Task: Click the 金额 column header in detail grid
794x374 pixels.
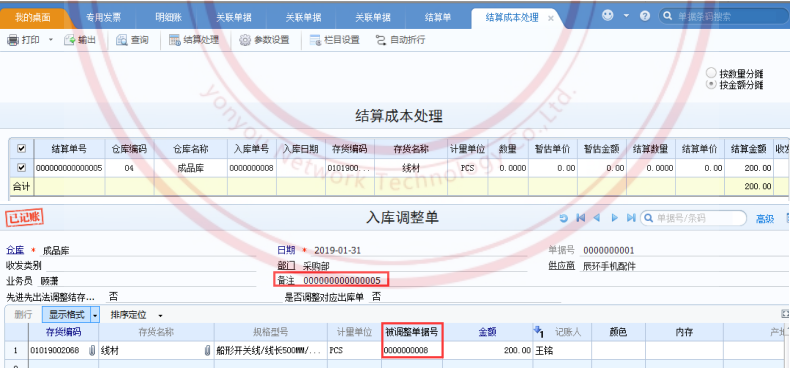Action: [x=488, y=333]
